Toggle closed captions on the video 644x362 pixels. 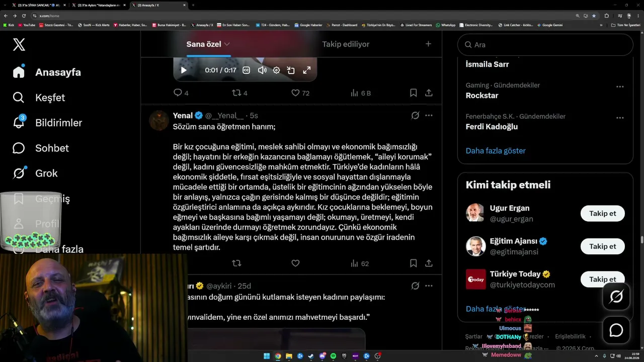247,70
